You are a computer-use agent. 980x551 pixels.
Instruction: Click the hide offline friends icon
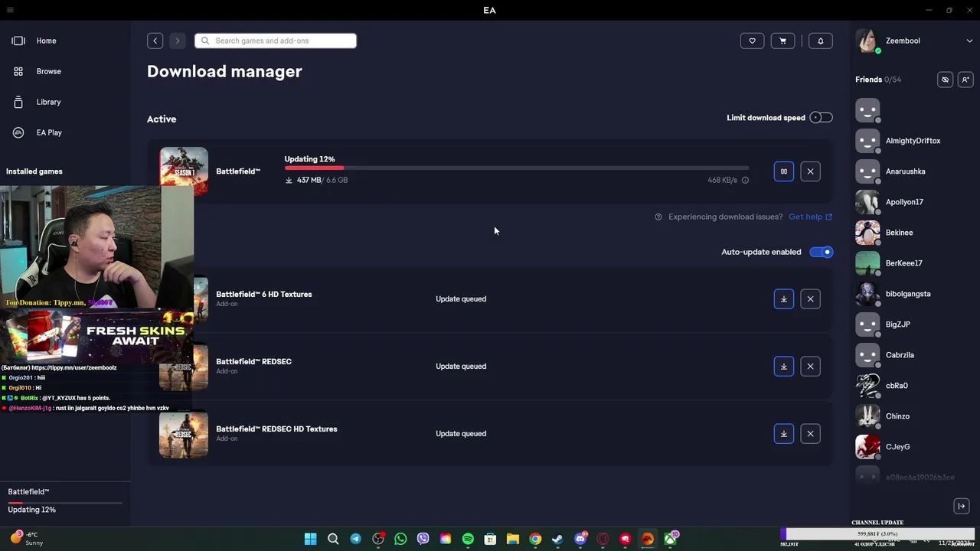(946, 80)
